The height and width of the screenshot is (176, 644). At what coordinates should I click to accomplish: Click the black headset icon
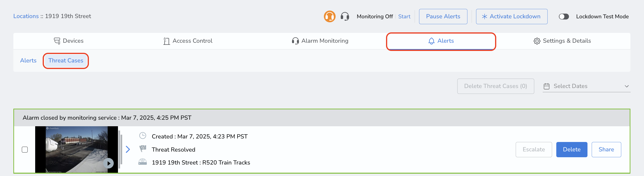click(345, 16)
